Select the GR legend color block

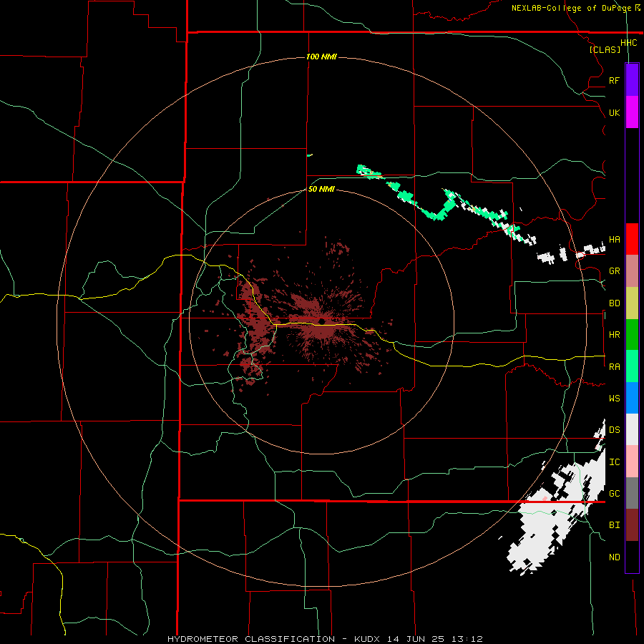coord(632,271)
